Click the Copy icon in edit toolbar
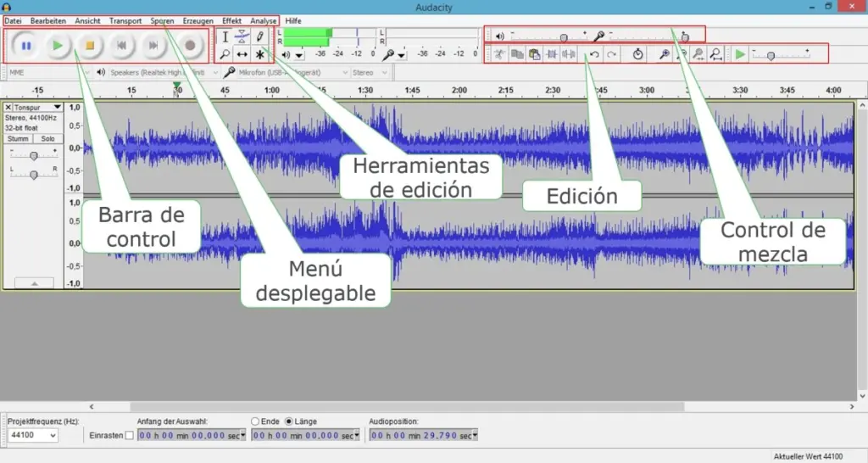This screenshot has height=463, width=868. 517,54
